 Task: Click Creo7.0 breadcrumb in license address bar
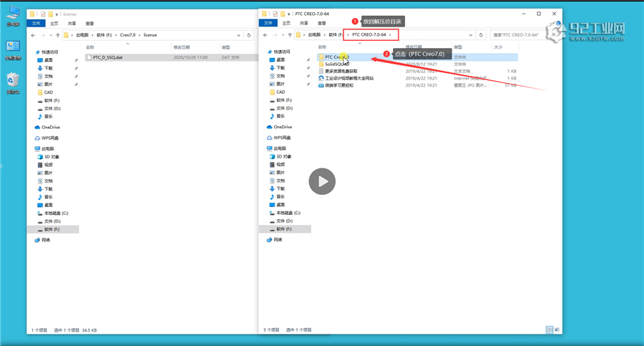(x=128, y=35)
